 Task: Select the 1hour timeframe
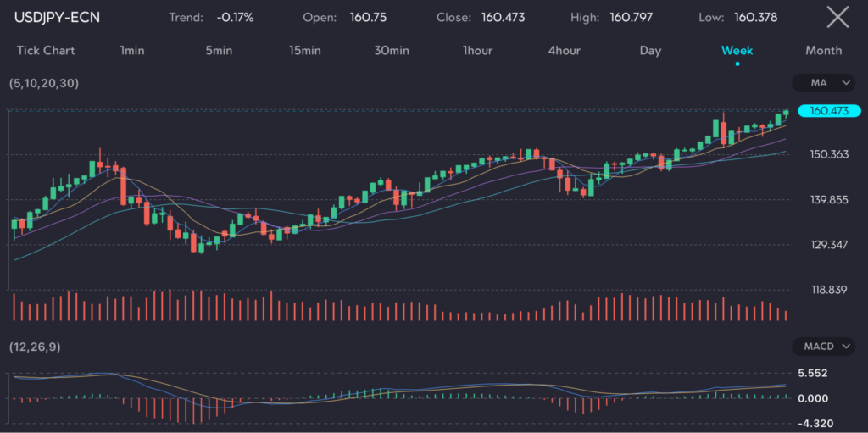(x=477, y=51)
